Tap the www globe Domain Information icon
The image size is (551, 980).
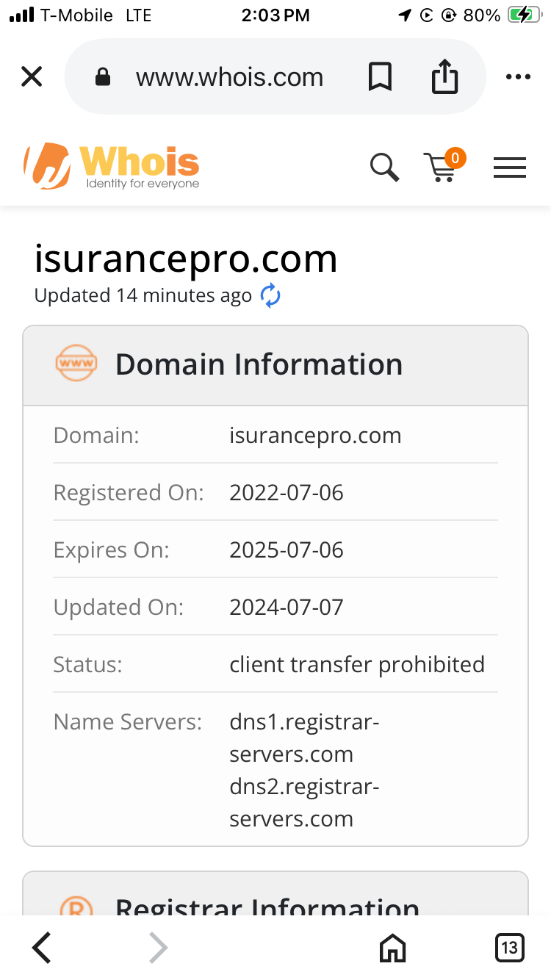click(x=76, y=364)
